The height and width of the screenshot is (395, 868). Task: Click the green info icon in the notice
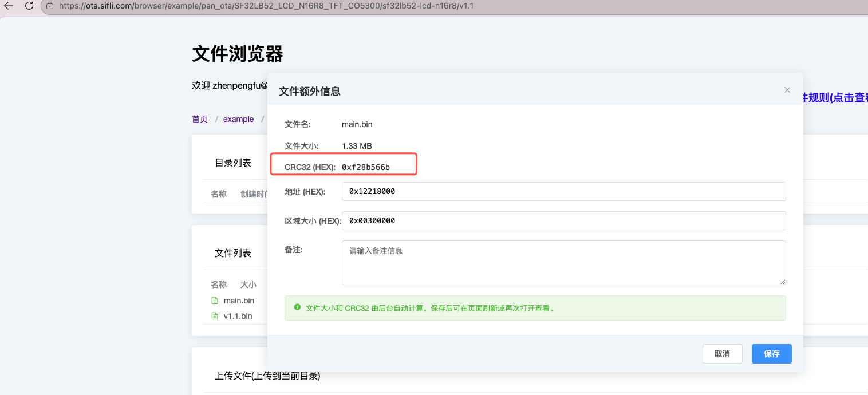[297, 307]
